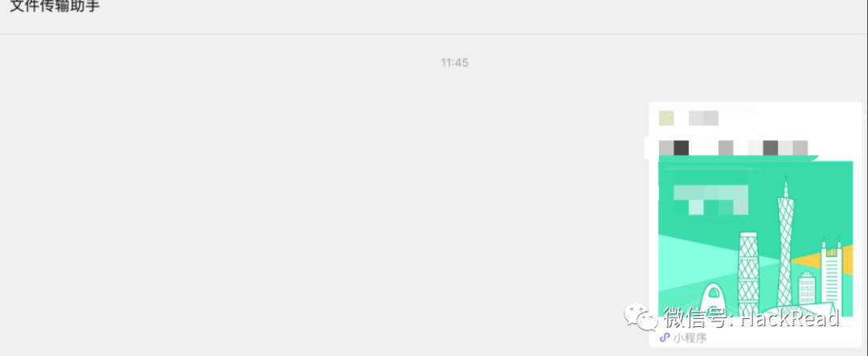Click the message bubble tail at card corner
This screenshot has height=356, width=868.
864,117
